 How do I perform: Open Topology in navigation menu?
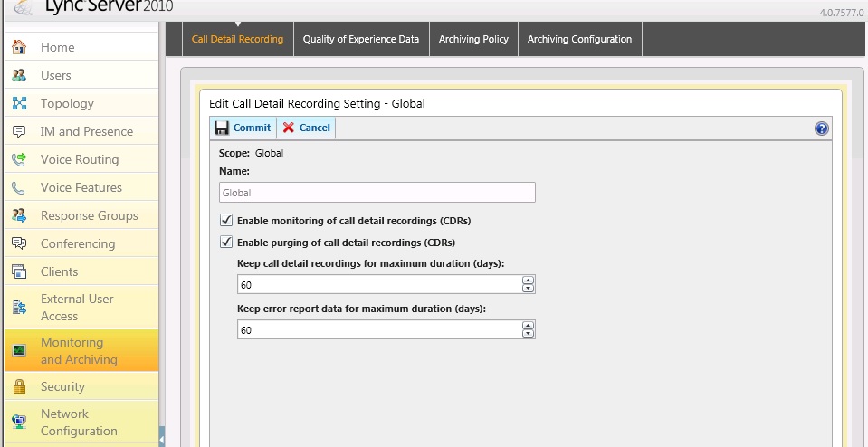pos(81,103)
